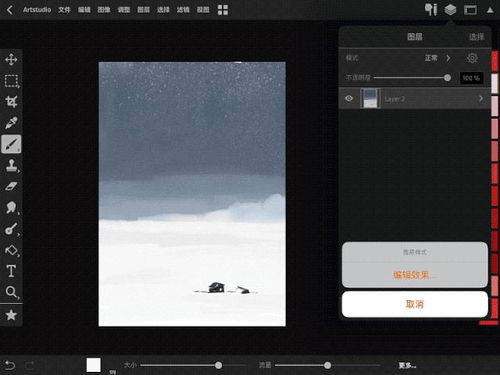Click the 正常 blend mode value
500x375 pixels.
(431, 58)
